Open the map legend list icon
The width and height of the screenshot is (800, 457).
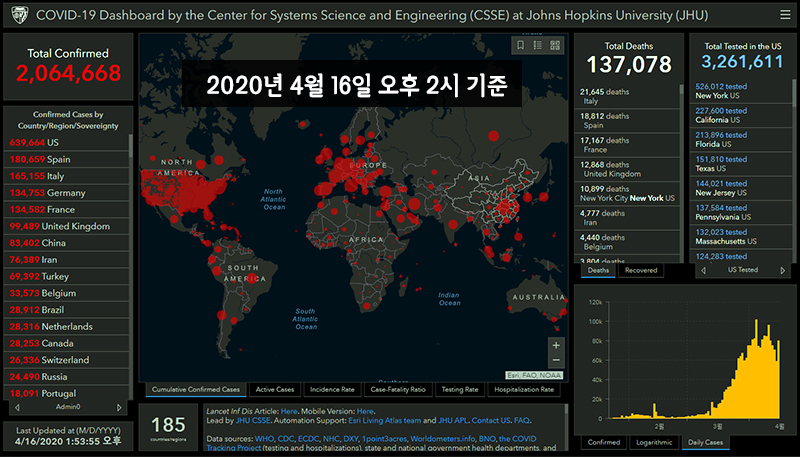[538, 45]
